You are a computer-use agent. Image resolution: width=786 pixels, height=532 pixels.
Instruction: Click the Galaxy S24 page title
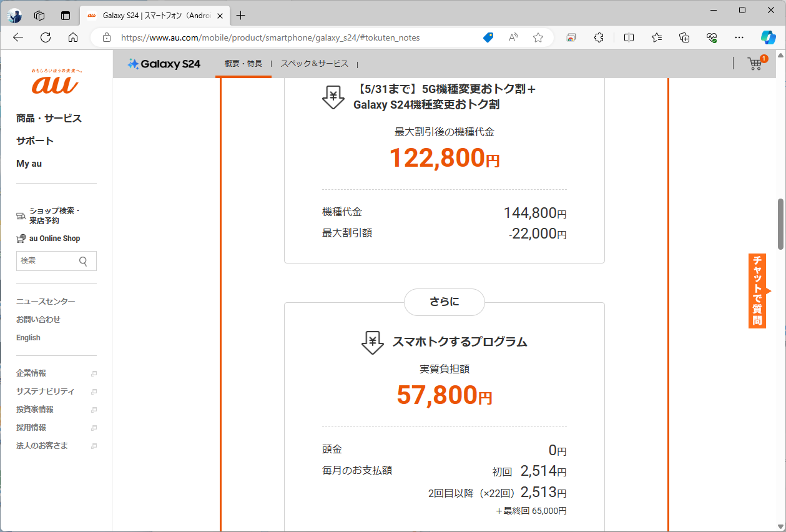tap(164, 64)
